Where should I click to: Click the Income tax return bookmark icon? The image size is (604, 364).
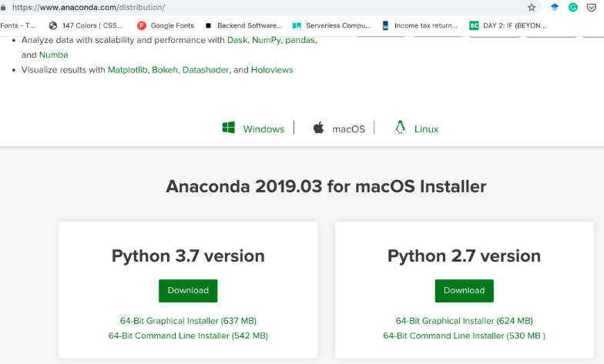[x=385, y=25]
